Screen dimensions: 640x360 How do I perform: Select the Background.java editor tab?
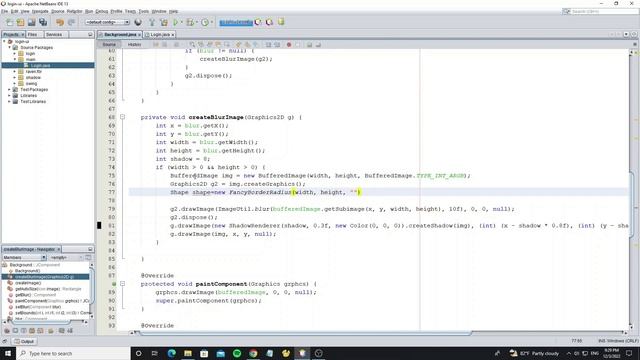(120, 35)
